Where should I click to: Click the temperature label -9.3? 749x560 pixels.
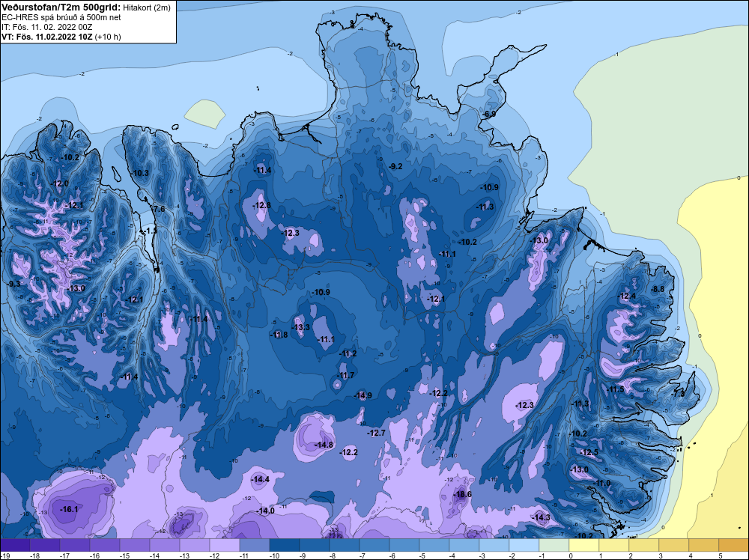pyautogui.click(x=14, y=284)
